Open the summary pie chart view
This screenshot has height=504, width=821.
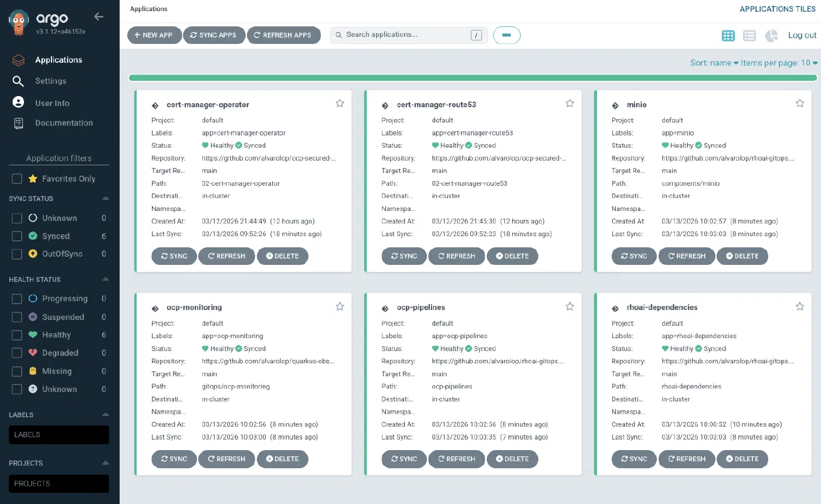tap(771, 35)
